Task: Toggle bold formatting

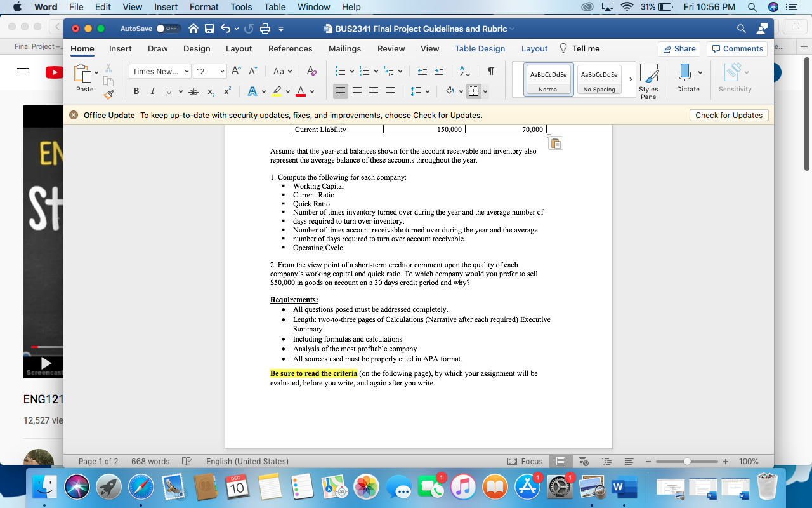Action: pyautogui.click(x=136, y=91)
